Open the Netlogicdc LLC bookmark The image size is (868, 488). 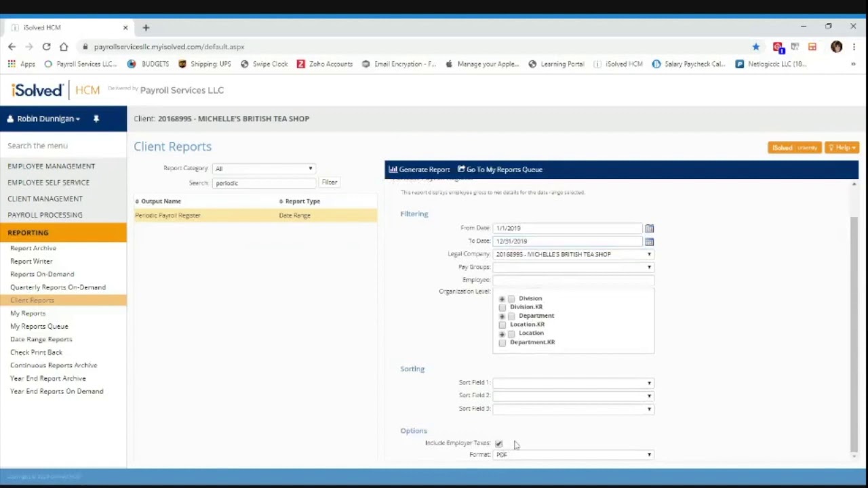point(771,64)
